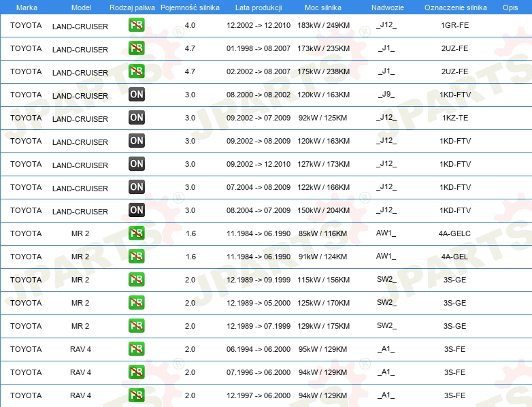Select engine code 4A-GELC
Image resolution: width=532 pixels, height=407 pixels.
click(454, 233)
